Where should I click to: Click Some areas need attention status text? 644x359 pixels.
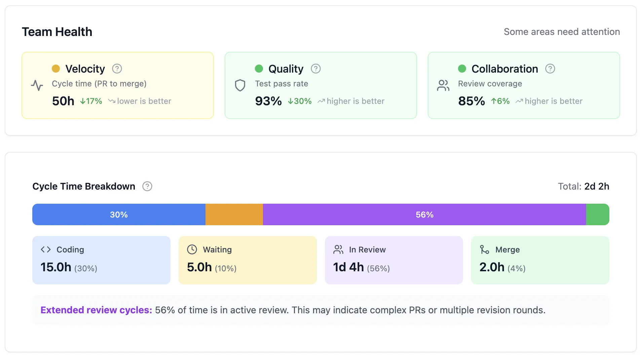coord(562,32)
